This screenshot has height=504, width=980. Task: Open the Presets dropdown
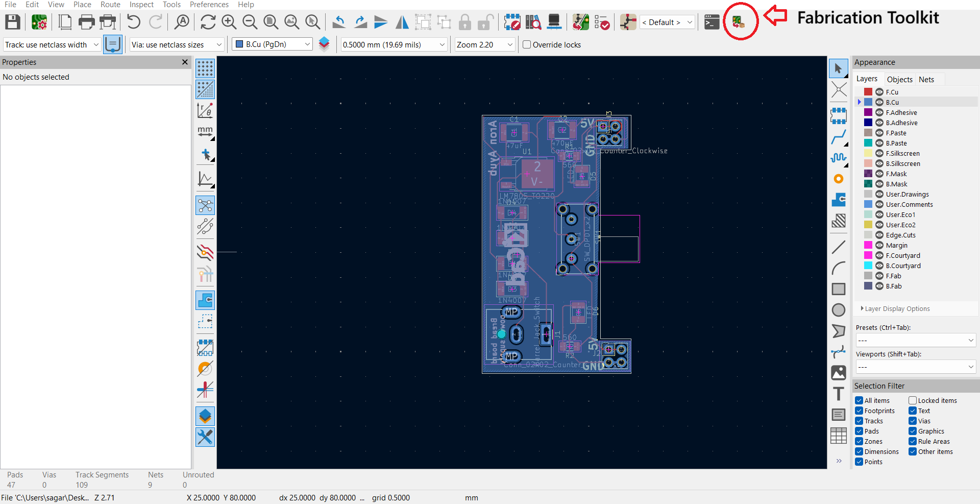click(x=916, y=340)
